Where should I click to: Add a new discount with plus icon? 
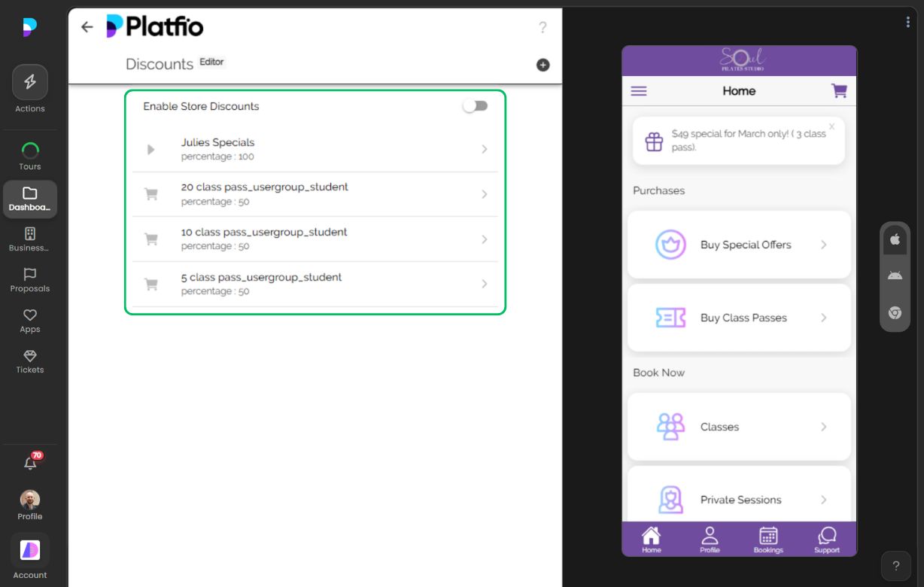(x=543, y=65)
